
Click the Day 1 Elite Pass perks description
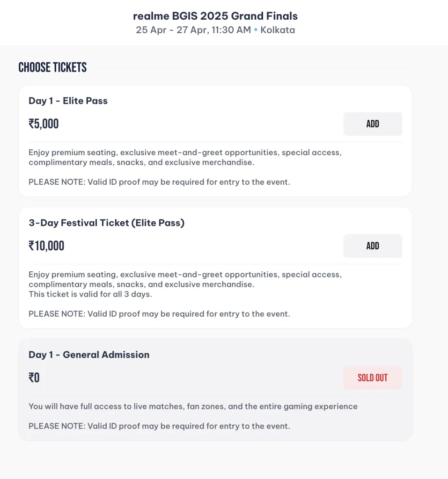click(185, 158)
